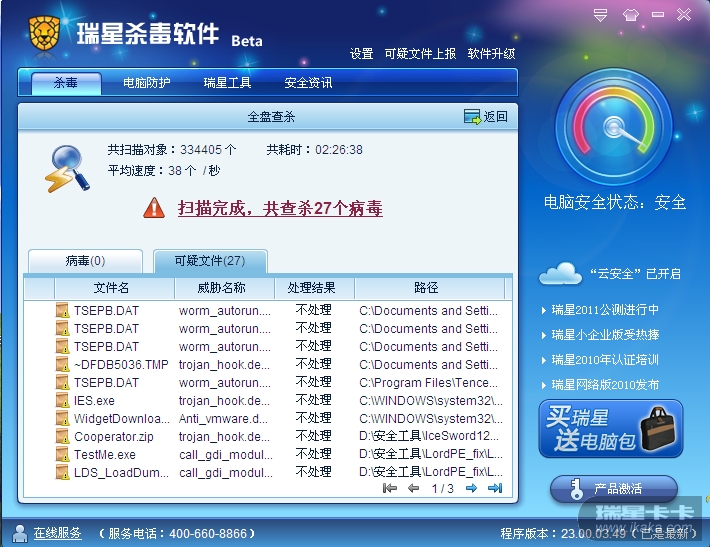Click the Rising lion shield logo
This screenshot has height=547, width=710.
click(44, 34)
